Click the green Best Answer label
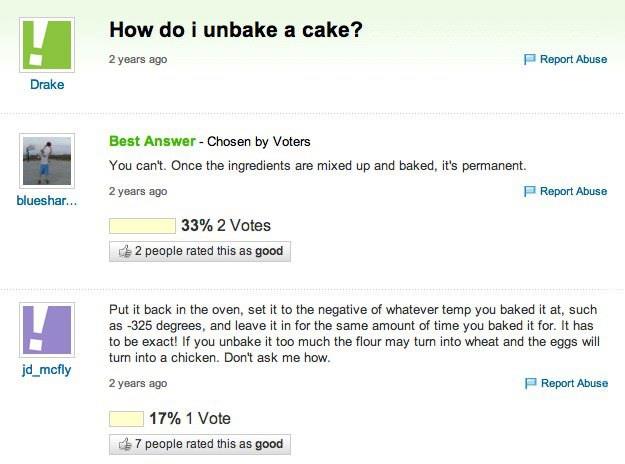 pos(152,141)
